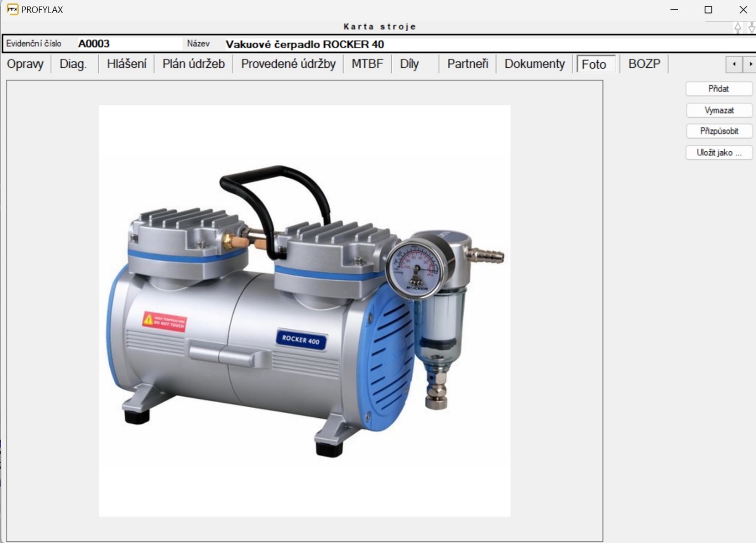Maximize the PROFYLAX window
756x543 pixels.
(708, 9)
